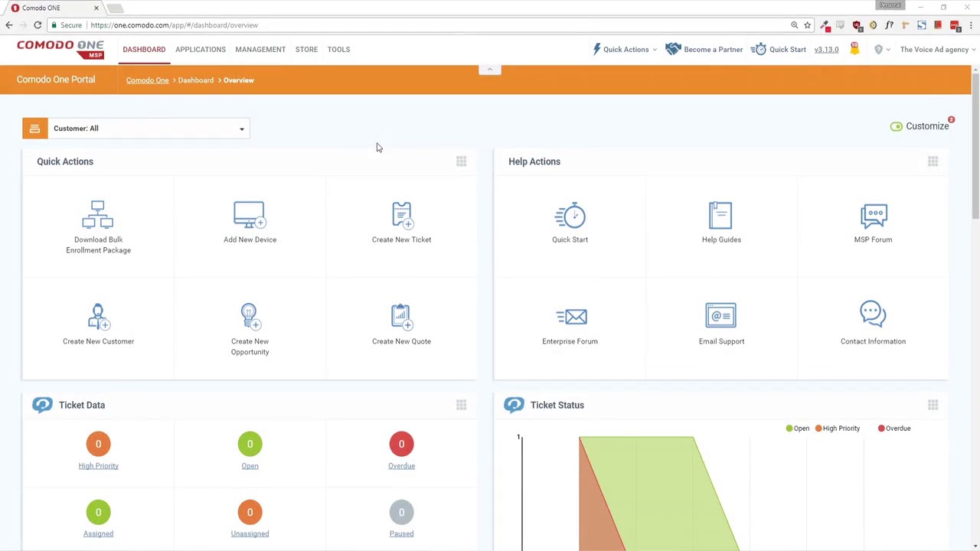Click the orange High Priority count circle
The height and width of the screenshot is (551, 980).
point(98,444)
